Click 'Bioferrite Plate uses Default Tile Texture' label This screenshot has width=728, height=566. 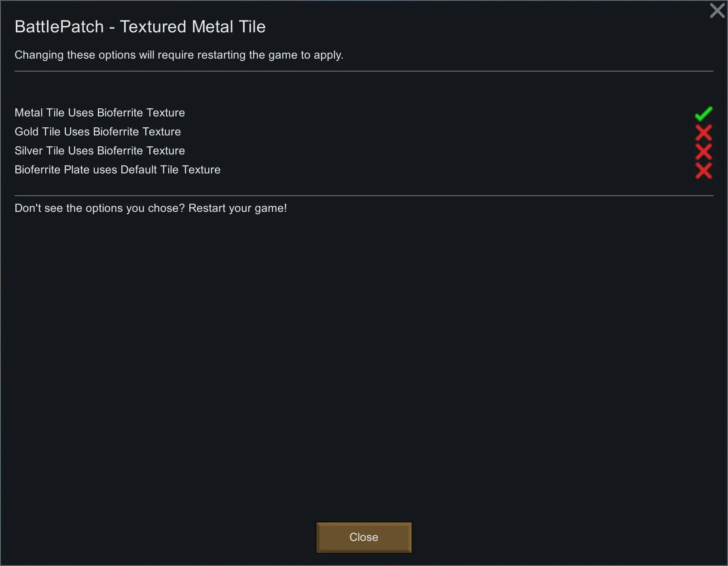(x=117, y=170)
